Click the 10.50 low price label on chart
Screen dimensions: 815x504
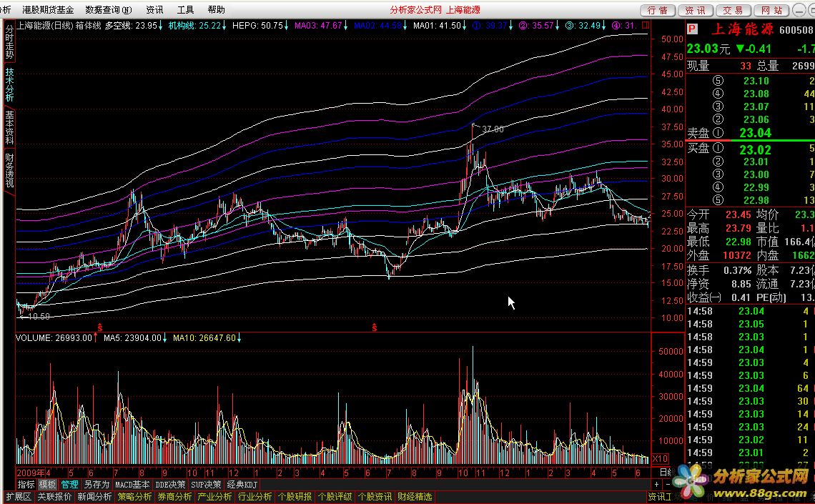(39, 316)
